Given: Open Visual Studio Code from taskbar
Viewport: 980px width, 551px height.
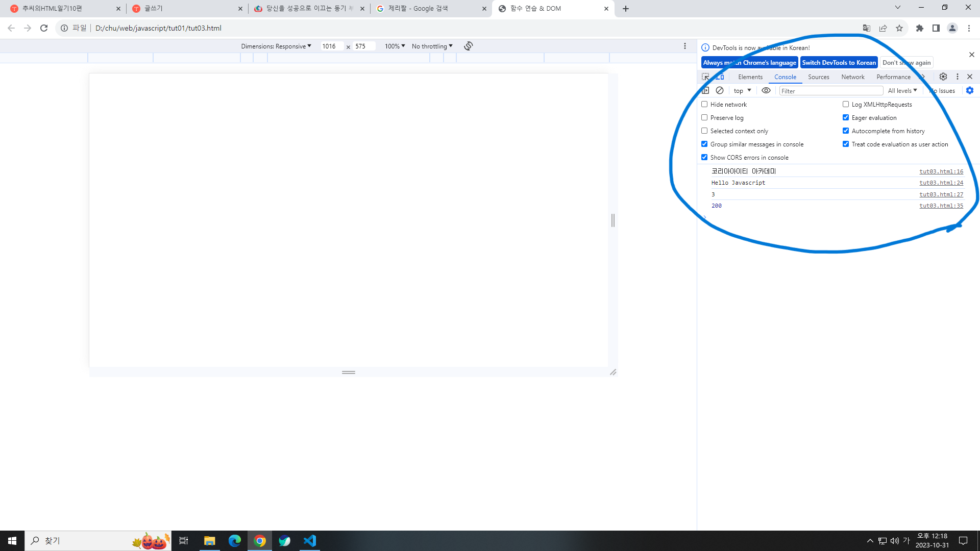Looking at the screenshot, I should 310,541.
